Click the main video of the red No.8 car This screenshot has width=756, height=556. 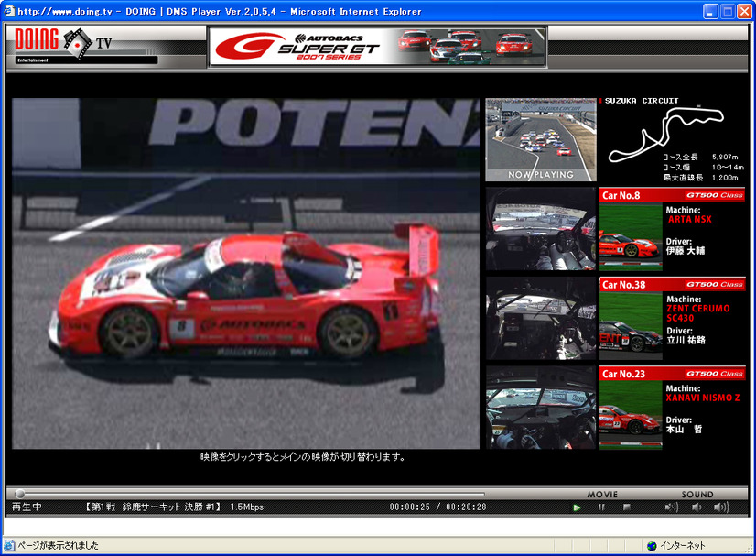246,274
